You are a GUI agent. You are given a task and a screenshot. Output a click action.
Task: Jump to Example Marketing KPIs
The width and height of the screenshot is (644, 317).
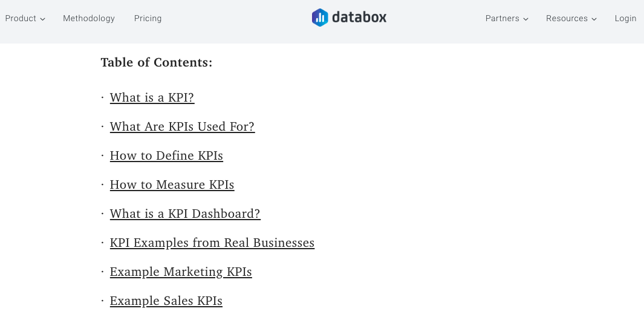tap(181, 272)
